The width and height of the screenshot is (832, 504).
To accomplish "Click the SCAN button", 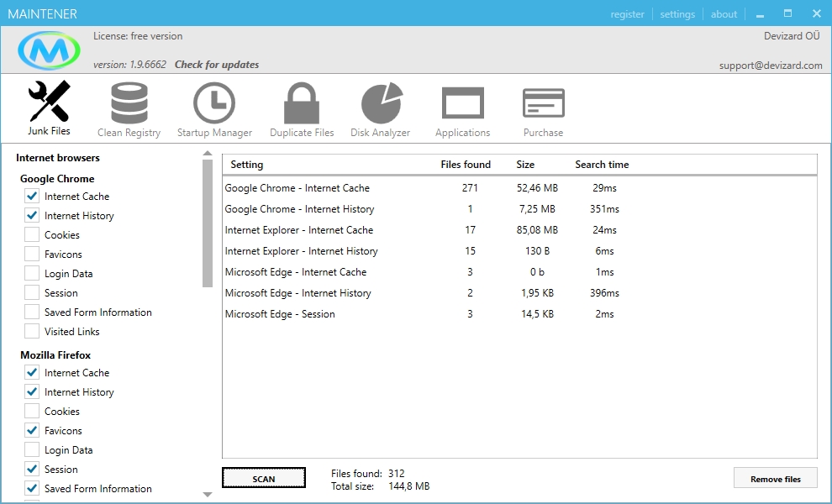I will 264,479.
